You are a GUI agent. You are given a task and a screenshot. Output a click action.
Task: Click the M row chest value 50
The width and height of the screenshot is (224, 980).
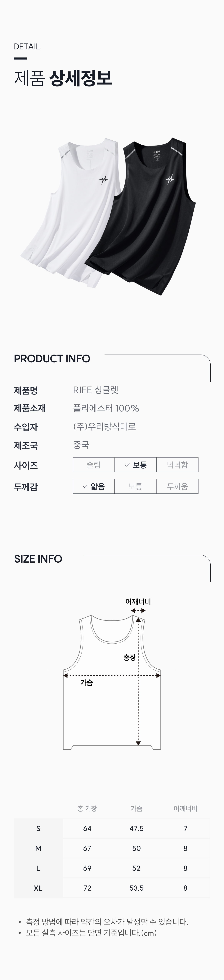point(136,848)
